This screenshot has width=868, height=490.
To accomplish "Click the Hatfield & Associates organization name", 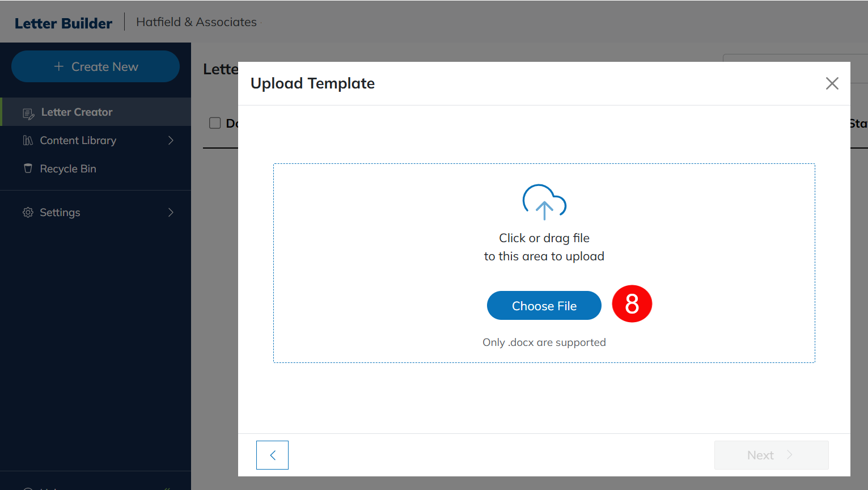I will [x=196, y=22].
